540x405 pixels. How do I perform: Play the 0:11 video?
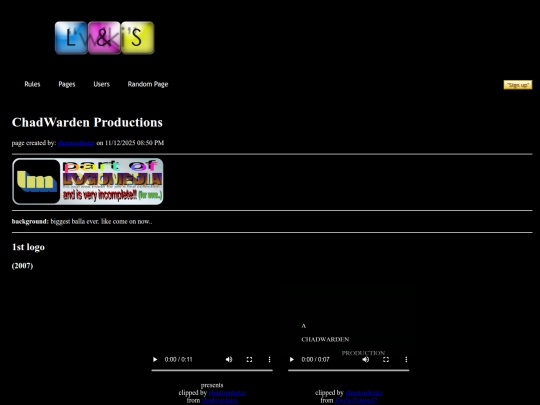(155, 360)
